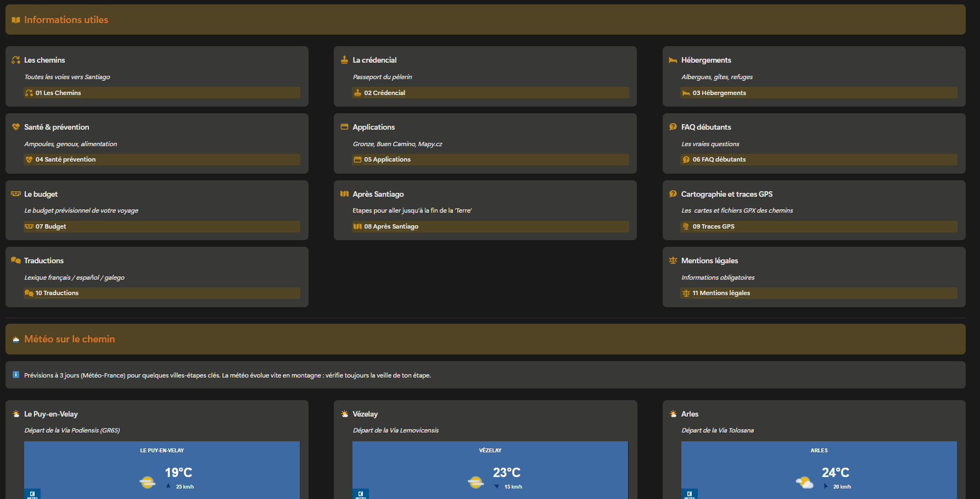Click the Météo-France logo in Vézelay widget
This screenshot has width=980, height=499.
[x=361, y=494]
